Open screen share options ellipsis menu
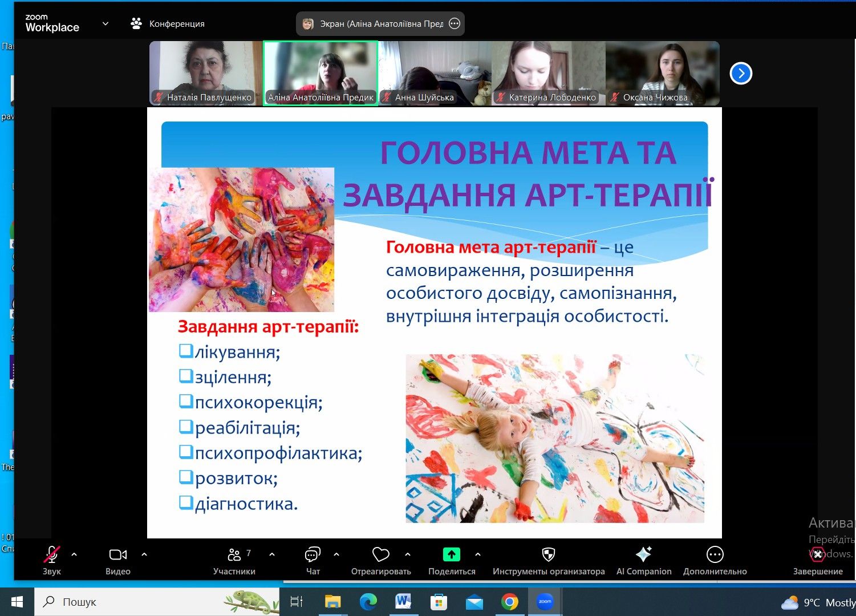The width and height of the screenshot is (856, 616). point(455,24)
